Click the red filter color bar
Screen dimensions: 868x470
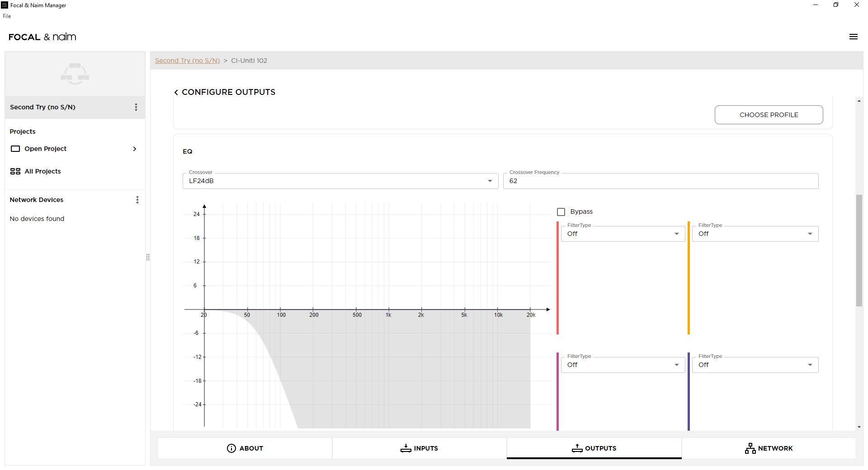click(x=557, y=278)
